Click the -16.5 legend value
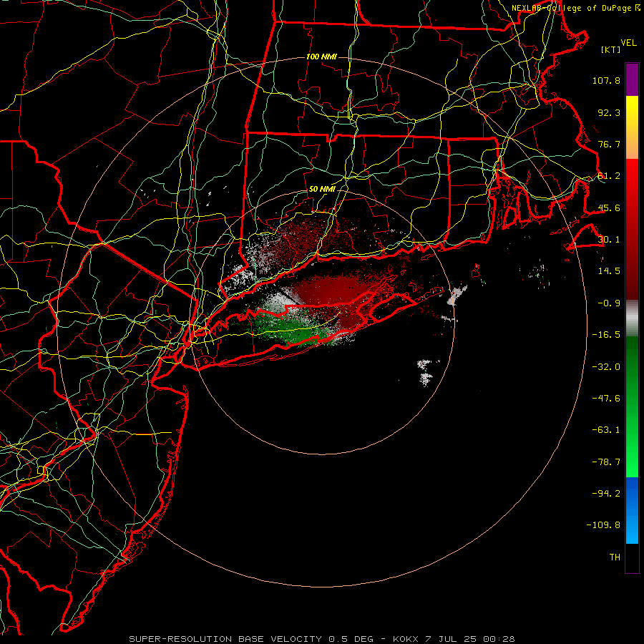Viewport: 644px width, 644px height. (x=606, y=335)
